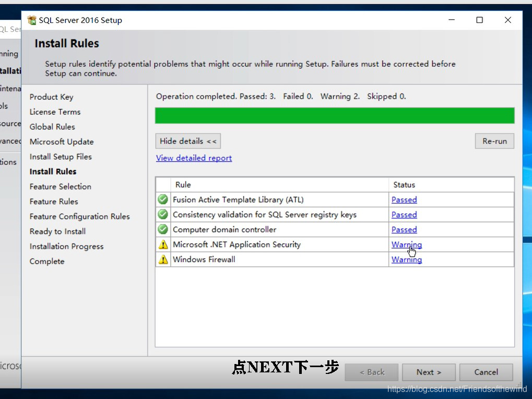Open Passed status for Consistency validation rule
This screenshot has width=532, height=399.
tap(404, 215)
